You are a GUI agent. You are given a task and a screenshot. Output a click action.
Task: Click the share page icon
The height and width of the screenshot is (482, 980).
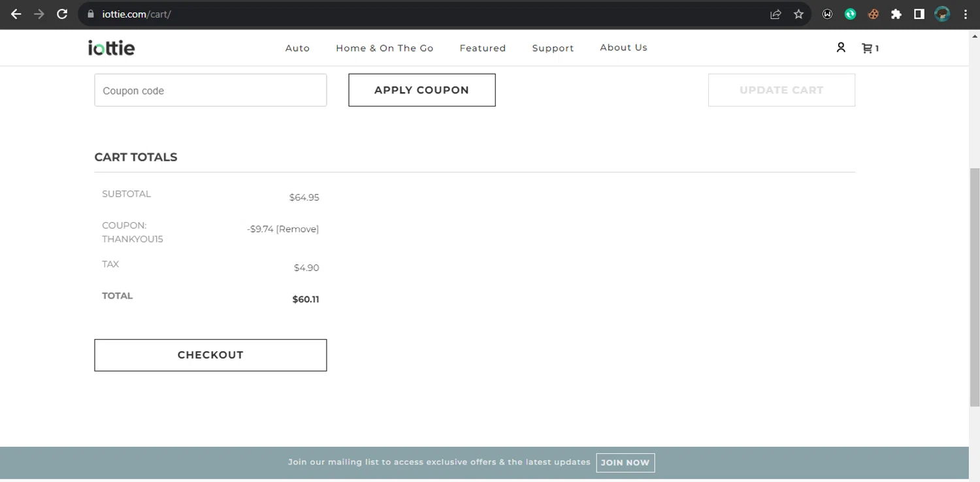coord(776,14)
